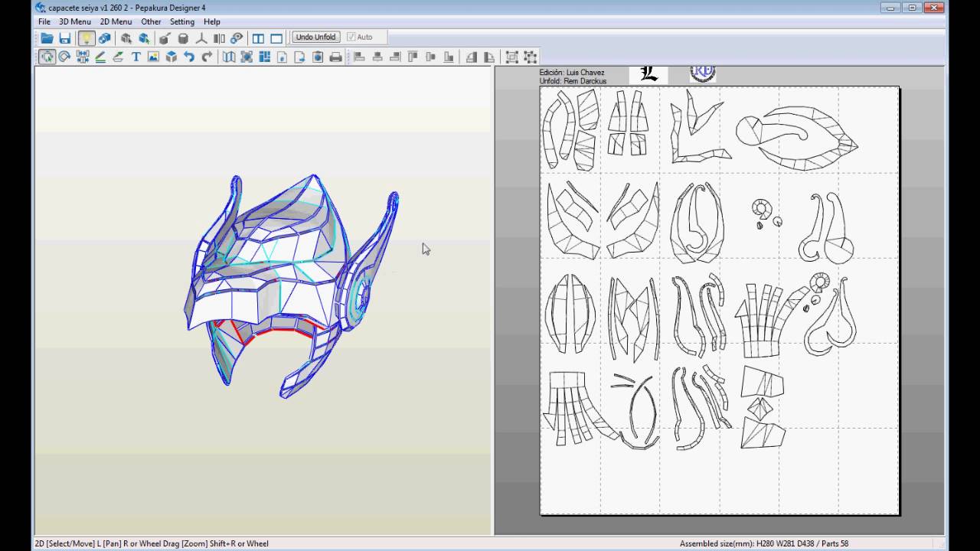Open the Setting menu
The height and width of the screenshot is (551, 980).
(181, 21)
